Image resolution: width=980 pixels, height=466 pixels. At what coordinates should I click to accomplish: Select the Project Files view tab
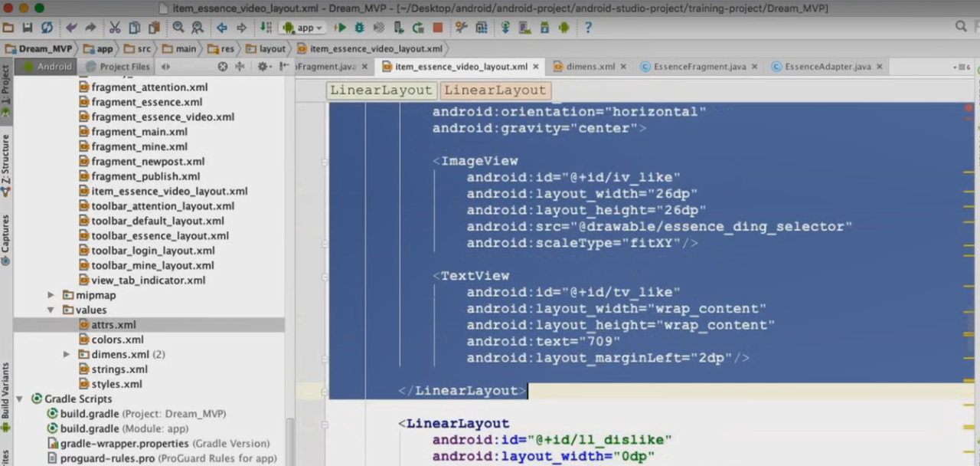pos(124,67)
